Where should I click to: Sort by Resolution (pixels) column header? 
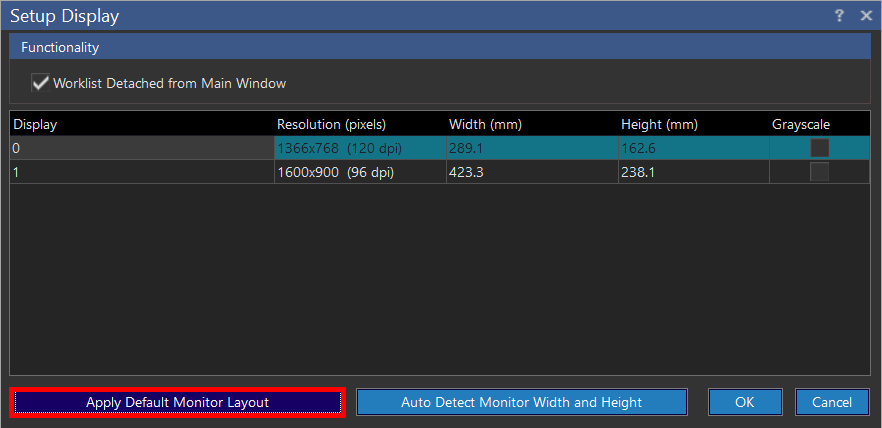click(360, 124)
